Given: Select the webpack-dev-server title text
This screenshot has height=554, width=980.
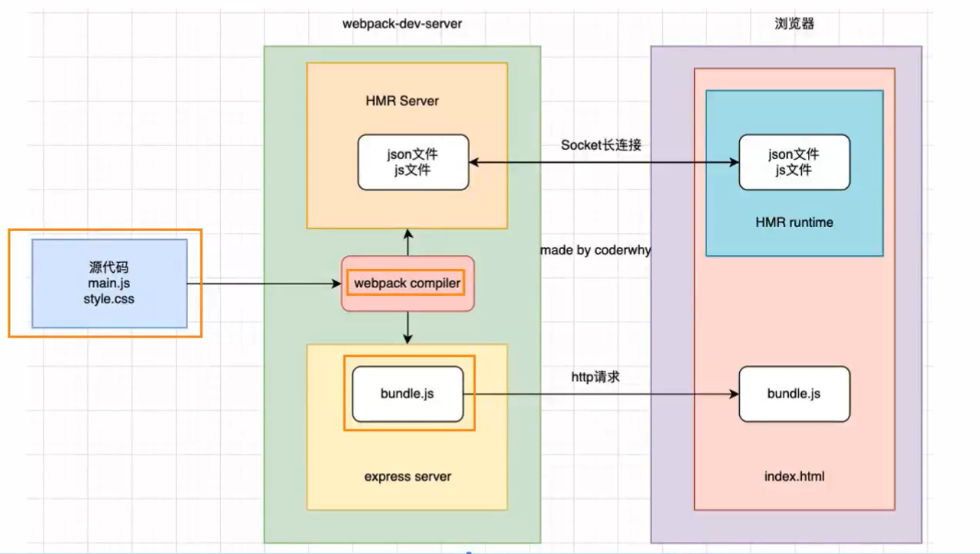Looking at the screenshot, I should click(x=402, y=24).
